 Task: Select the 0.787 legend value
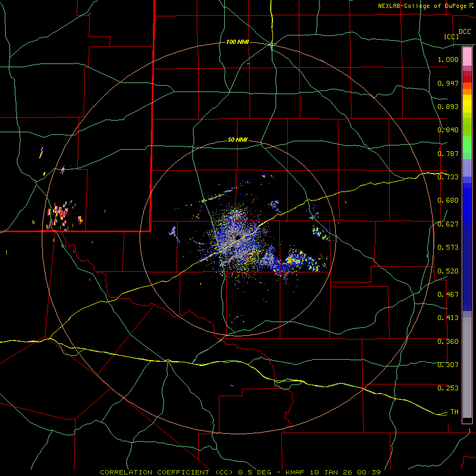pyautogui.click(x=448, y=153)
